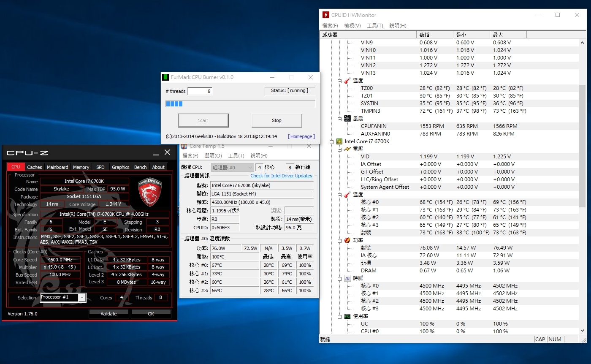591x364 pixels.
Task: Collapse the 使用率 tree node
Action: [340, 316]
